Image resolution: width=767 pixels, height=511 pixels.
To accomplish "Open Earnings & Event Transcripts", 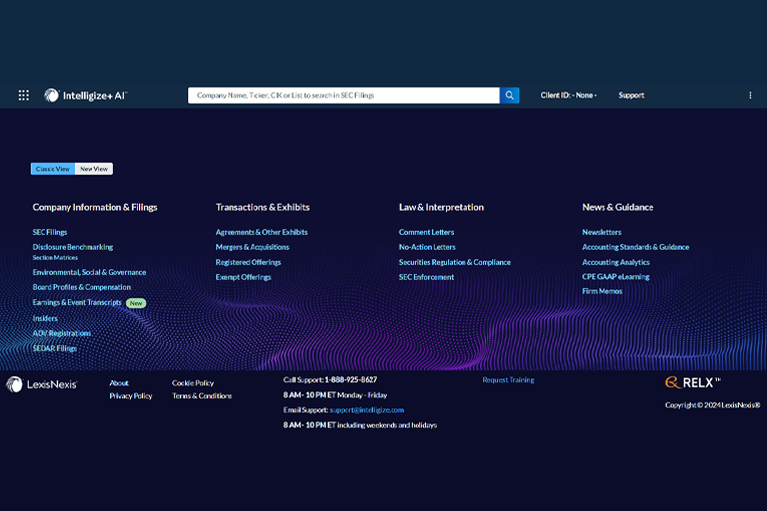I will click(77, 303).
